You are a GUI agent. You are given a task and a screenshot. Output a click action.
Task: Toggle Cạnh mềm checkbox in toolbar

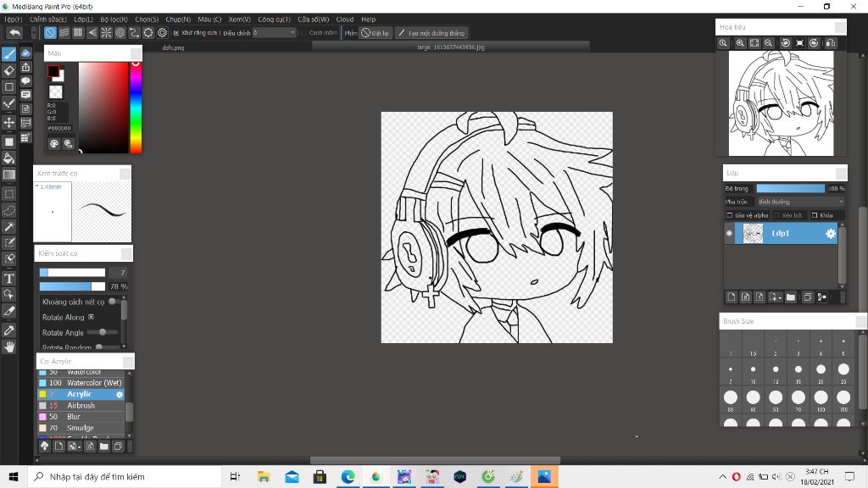click(x=303, y=33)
